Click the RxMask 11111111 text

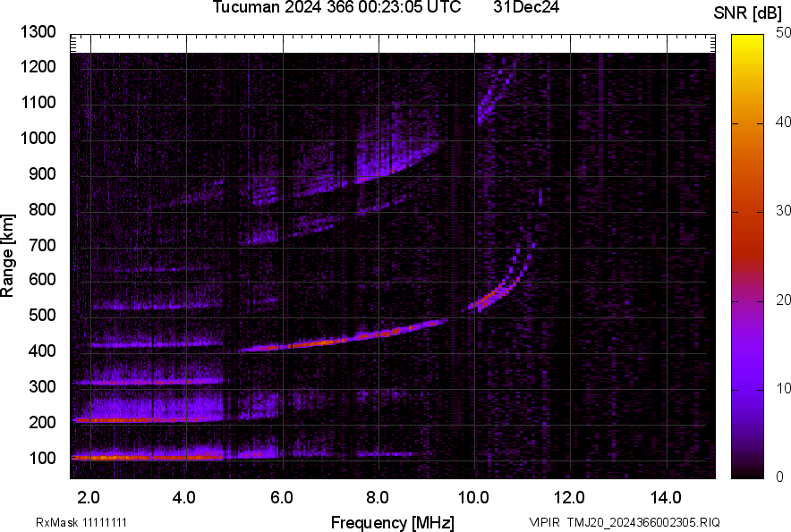(x=88, y=522)
